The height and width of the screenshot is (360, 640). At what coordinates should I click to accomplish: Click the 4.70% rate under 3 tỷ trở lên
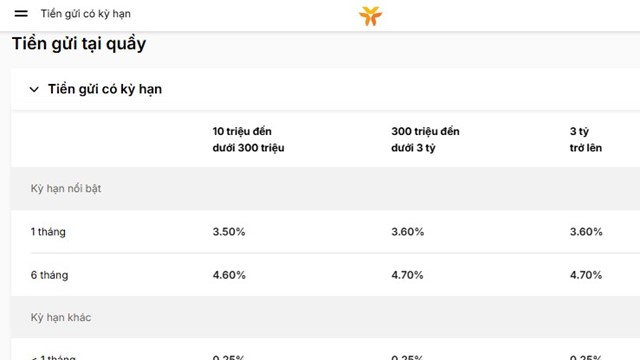pos(586,275)
